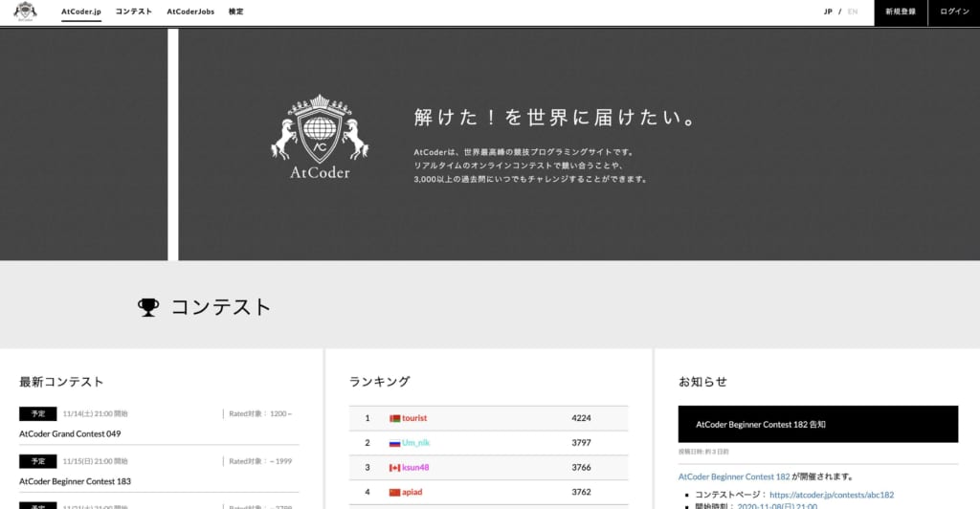Open the AtCoder Beginner Contest 182 告知 banner
The image size is (980, 509).
(817, 424)
